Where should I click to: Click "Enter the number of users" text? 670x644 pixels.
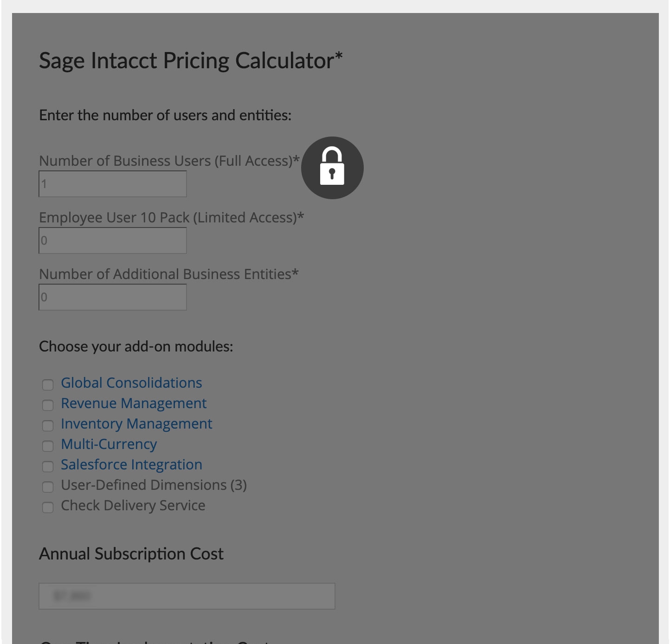[165, 115]
